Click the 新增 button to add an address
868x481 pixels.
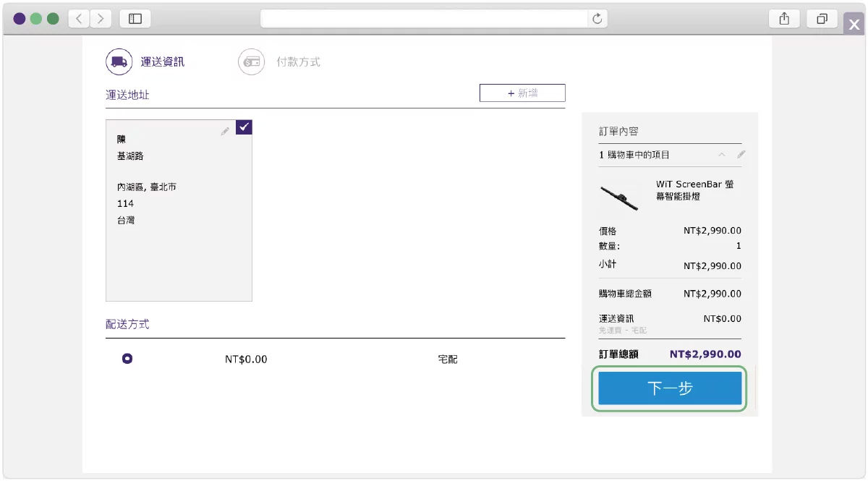pyautogui.click(x=522, y=93)
